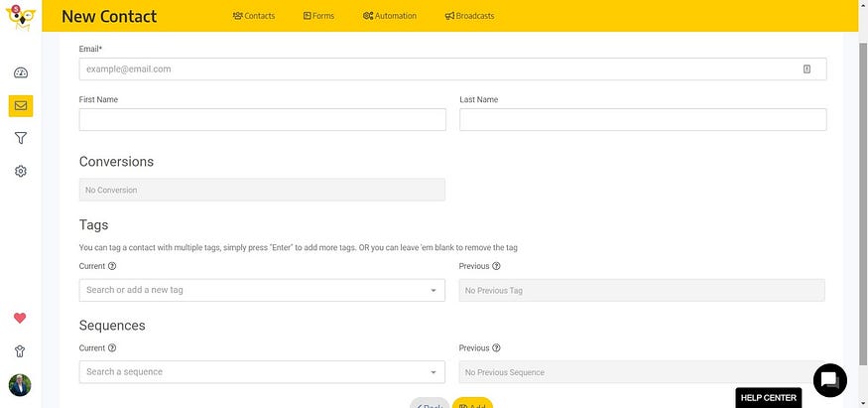Focus the First Name input field
Image resolution: width=868 pixels, height=408 pixels.
[263, 119]
